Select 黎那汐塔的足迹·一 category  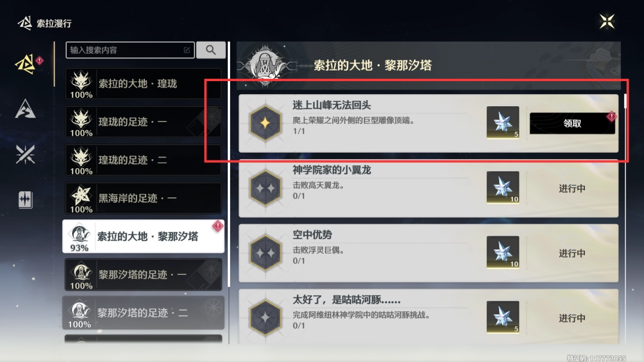[x=143, y=274]
